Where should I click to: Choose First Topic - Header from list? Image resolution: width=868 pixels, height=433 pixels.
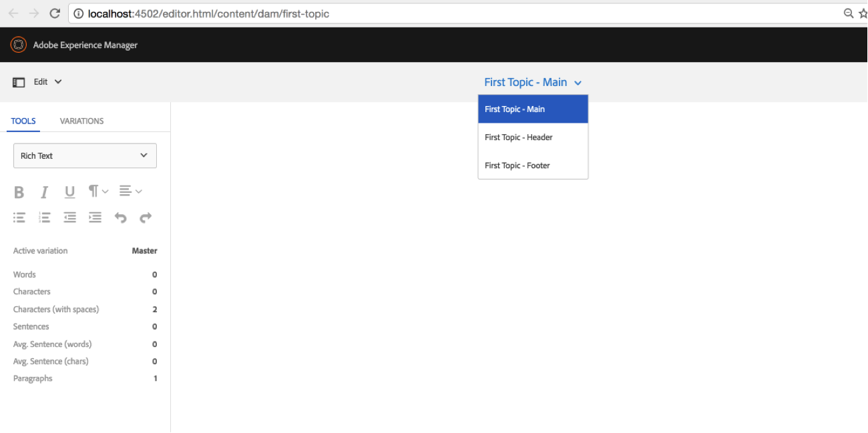click(519, 137)
